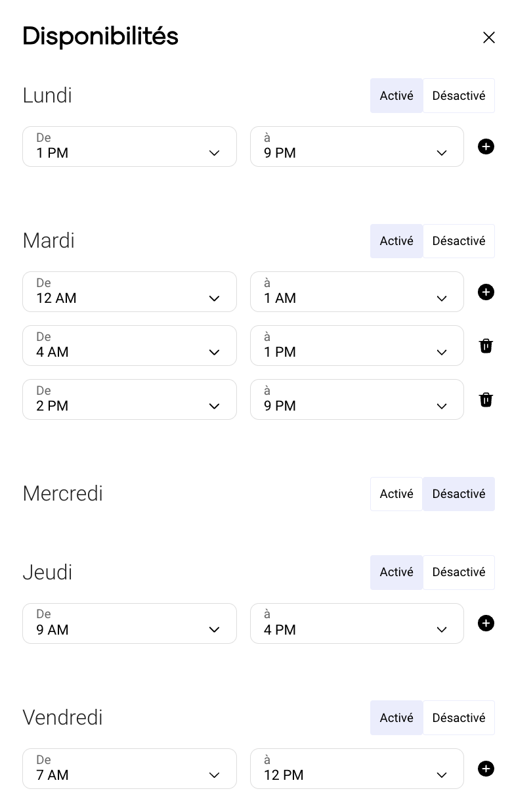Viewport: 512px width, 812px height.
Task: Enable Mercredi with Activé
Action: [x=396, y=494]
